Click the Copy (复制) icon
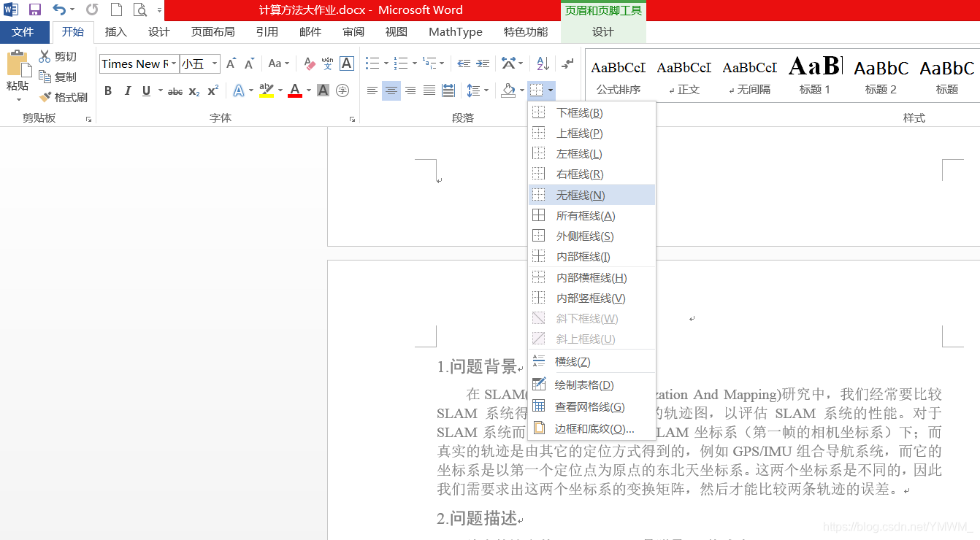Image resolution: width=980 pixels, height=540 pixels. click(x=45, y=77)
